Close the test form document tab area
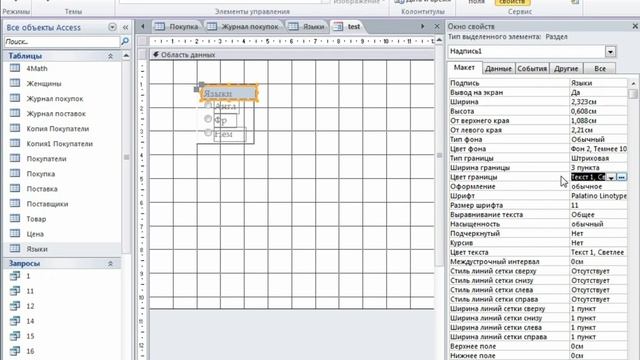This screenshot has width=640, height=360. 437,27
